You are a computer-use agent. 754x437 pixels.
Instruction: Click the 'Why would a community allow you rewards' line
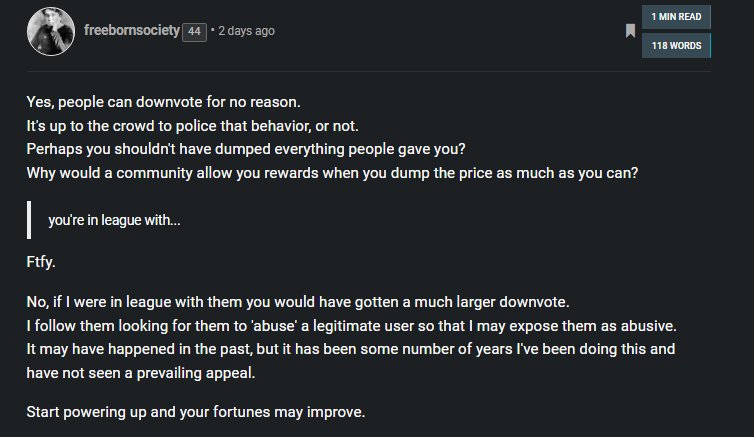tap(332, 173)
